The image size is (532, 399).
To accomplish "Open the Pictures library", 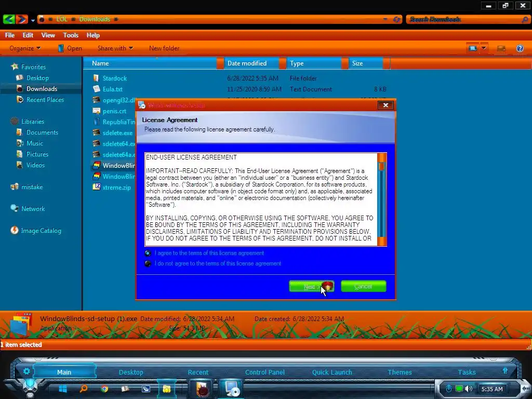I will click(37, 154).
